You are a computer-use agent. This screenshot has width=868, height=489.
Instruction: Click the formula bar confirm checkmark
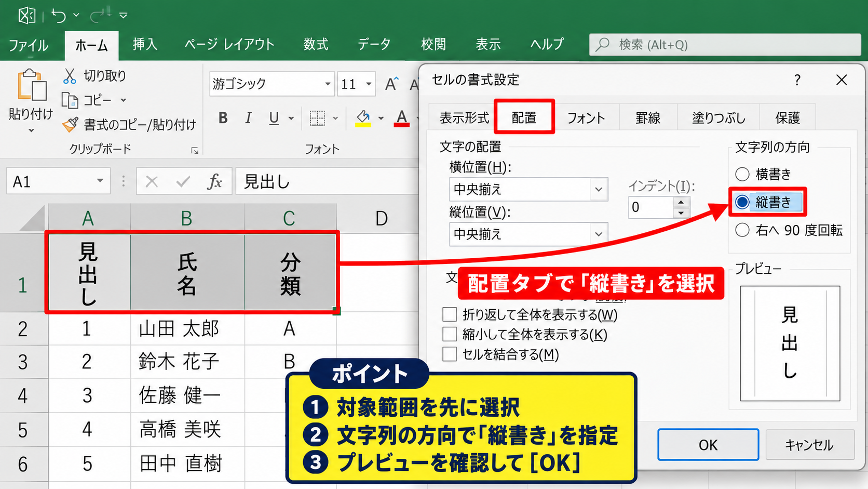click(183, 181)
